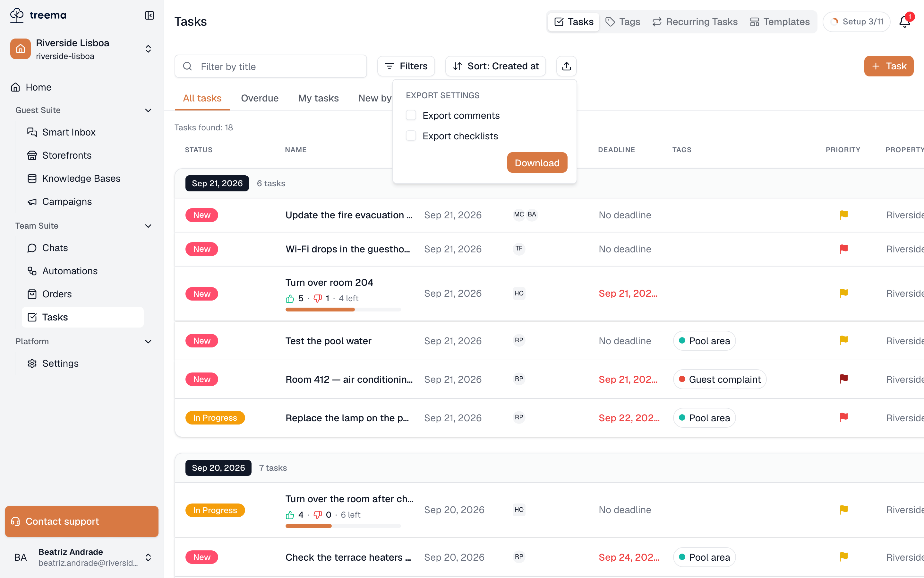
Task: Open the Sort: Created at dropdown
Action: tap(495, 66)
